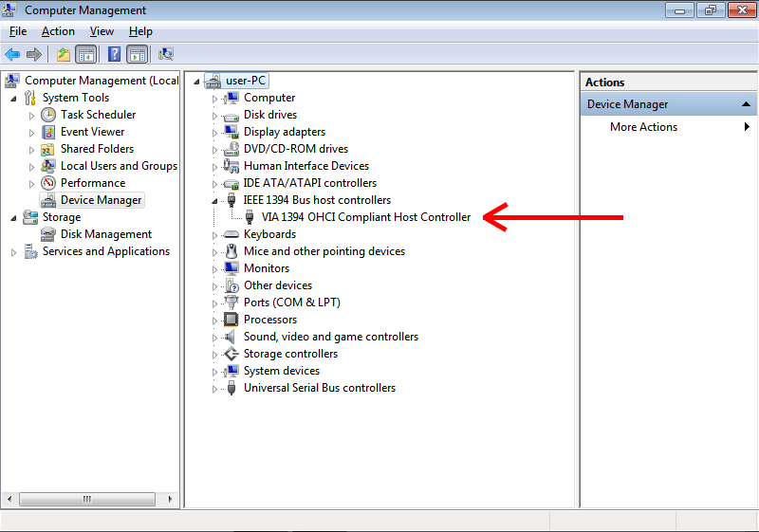Select Device Manager in left tree
Viewport: 759px width, 532px height.
[x=101, y=200]
